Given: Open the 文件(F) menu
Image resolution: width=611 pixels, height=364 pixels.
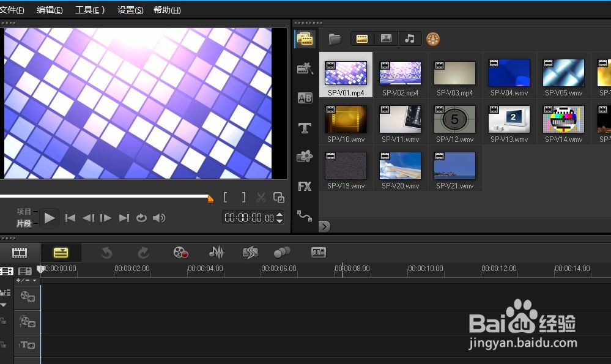Looking at the screenshot, I should (12, 10).
